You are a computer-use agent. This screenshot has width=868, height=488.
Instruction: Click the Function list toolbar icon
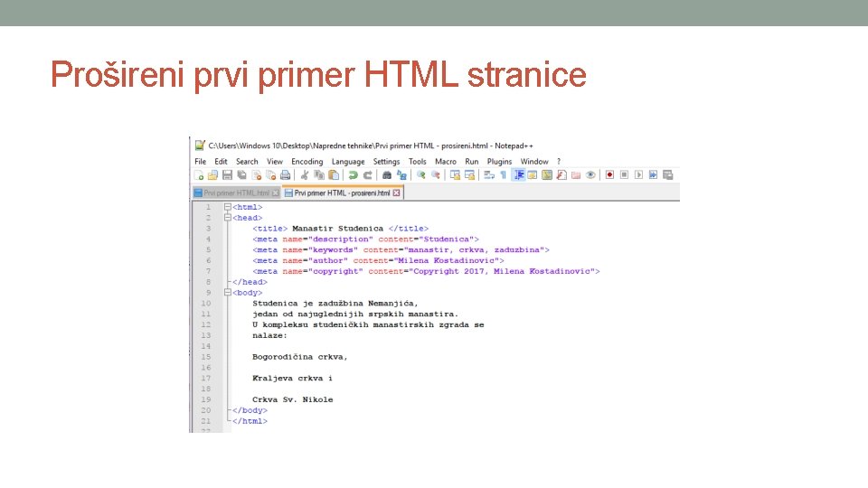561,174
